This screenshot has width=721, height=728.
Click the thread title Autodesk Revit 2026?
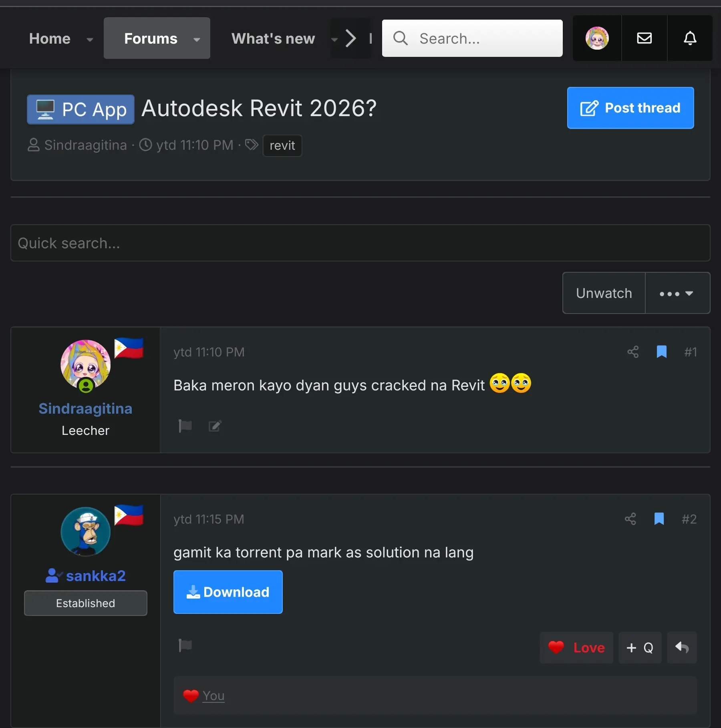pos(259,108)
